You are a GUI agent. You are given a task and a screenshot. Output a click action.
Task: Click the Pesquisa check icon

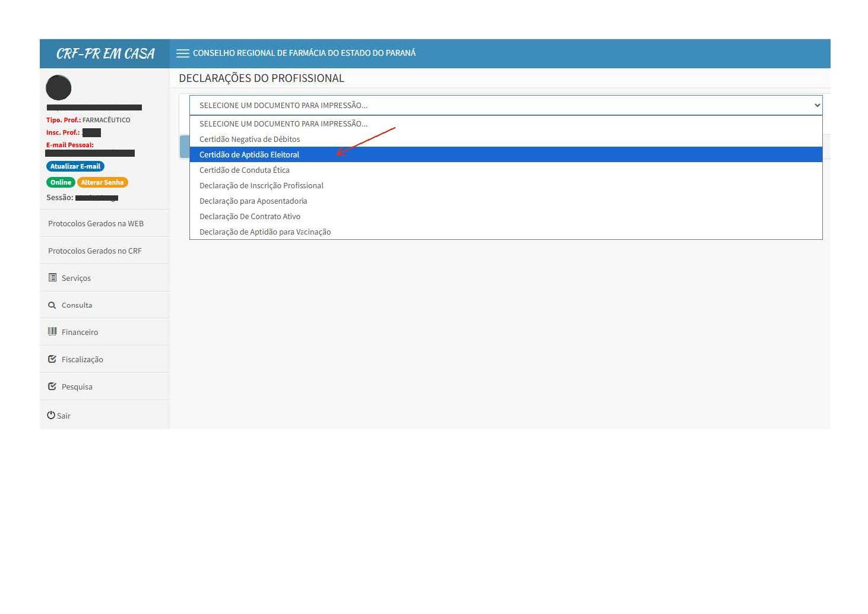(x=52, y=387)
